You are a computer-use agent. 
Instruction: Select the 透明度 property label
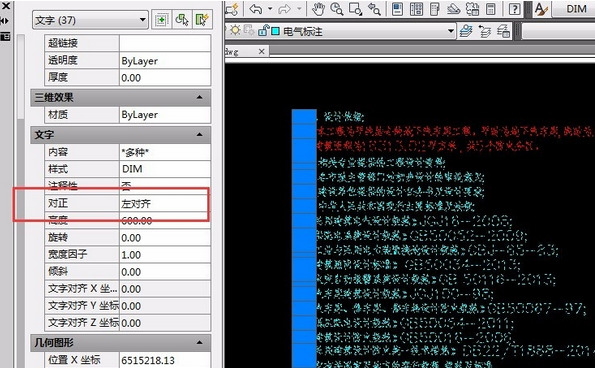tap(63, 60)
